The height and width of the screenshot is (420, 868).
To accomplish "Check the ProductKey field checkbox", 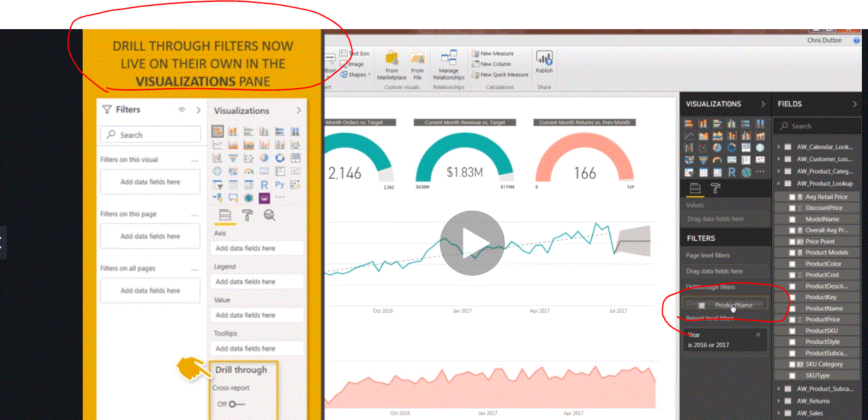I will 792,297.
